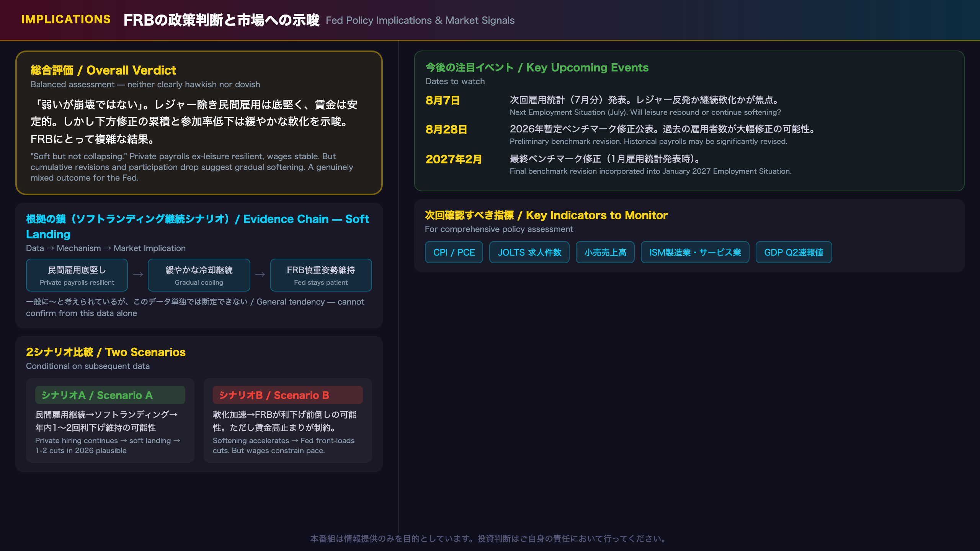Click the arrow between 民間雇用底堅し and 緩やかな冷却継続

[x=138, y=274]
